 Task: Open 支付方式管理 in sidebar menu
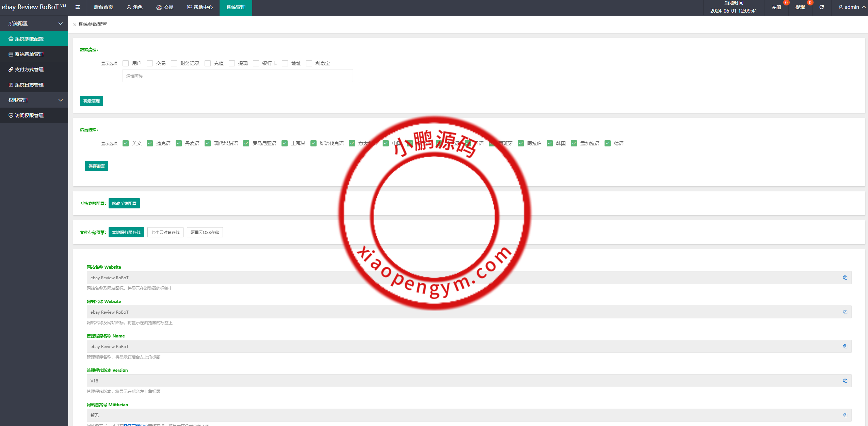point(29,69)
